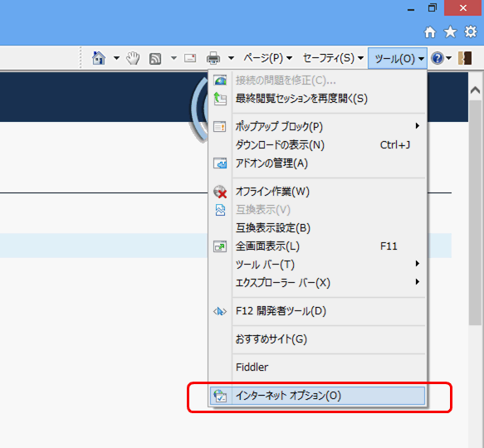Open the gear Tools icon
The image size is (484, 448).
(471, 32)
